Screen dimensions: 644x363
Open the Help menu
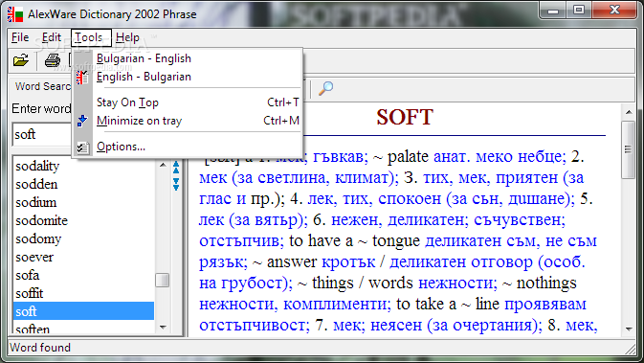coord(127,37)
